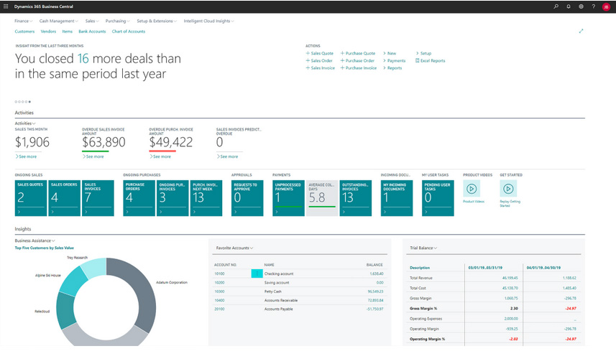
Task: Open Chart of Accounts link
Action: point(129,32)
